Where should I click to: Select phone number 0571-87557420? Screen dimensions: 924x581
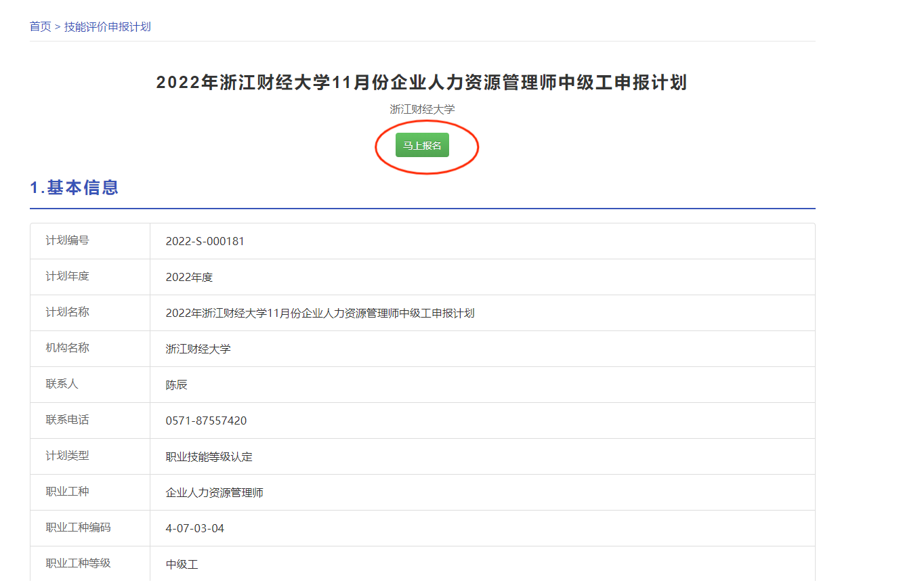click(x=207, y=421)
